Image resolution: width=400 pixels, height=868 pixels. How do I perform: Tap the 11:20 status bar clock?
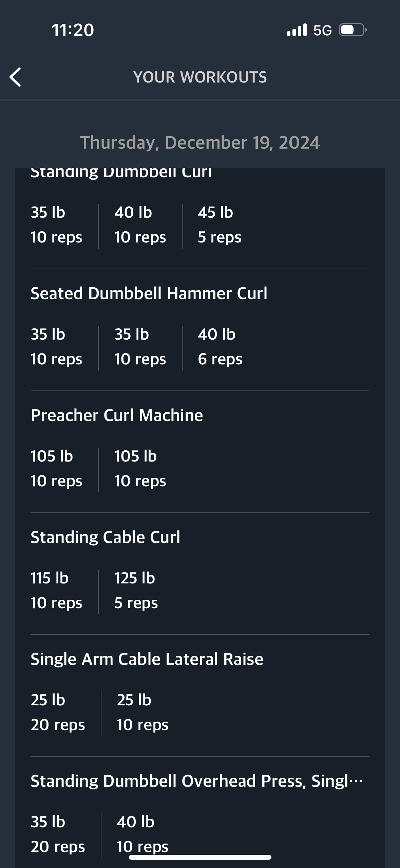[x=73, y=30]
